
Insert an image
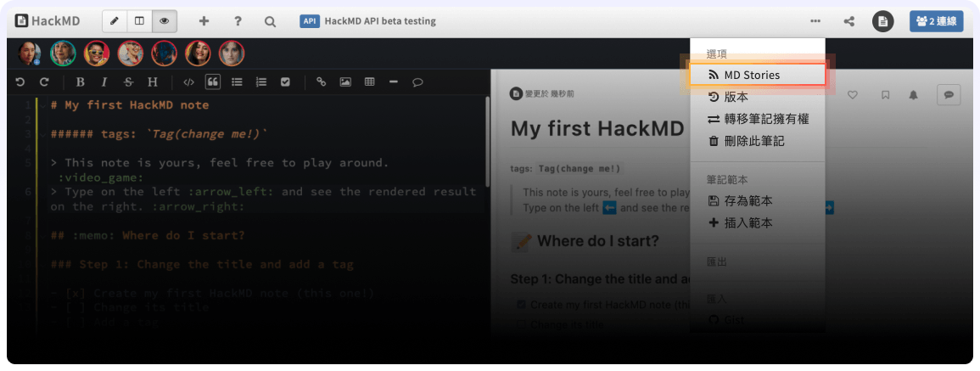click(345, 82)
